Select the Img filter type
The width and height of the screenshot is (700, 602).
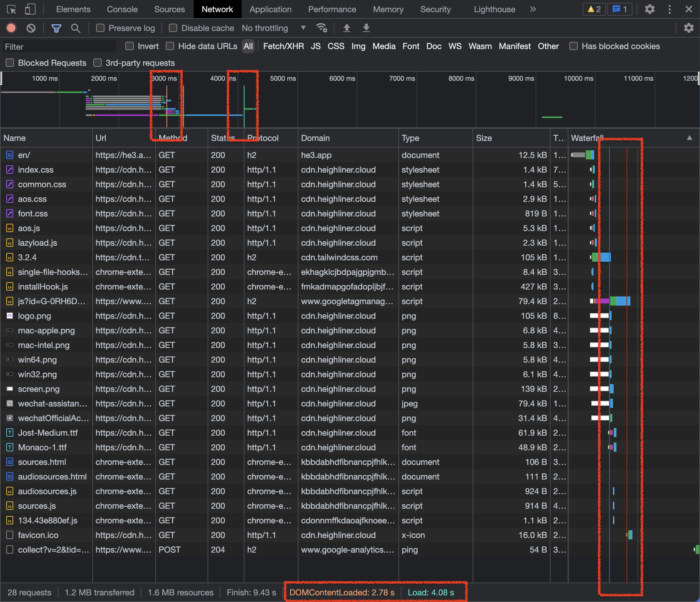358,46
